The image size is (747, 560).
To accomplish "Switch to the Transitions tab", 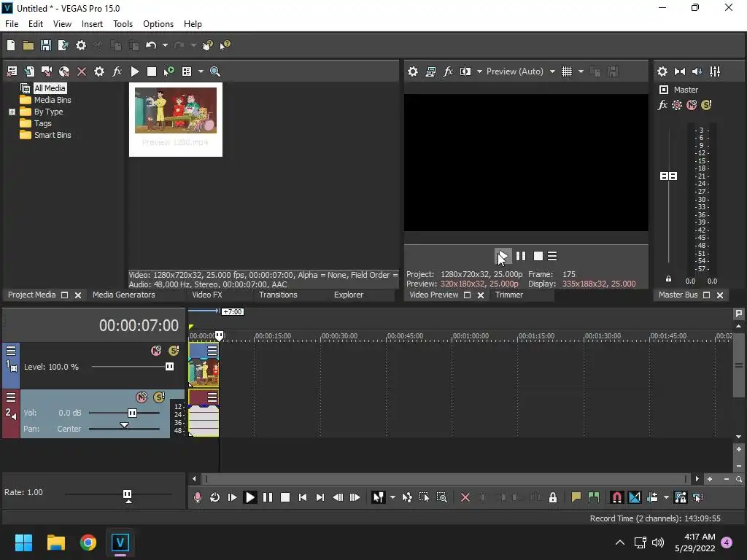I will [278, 295].
